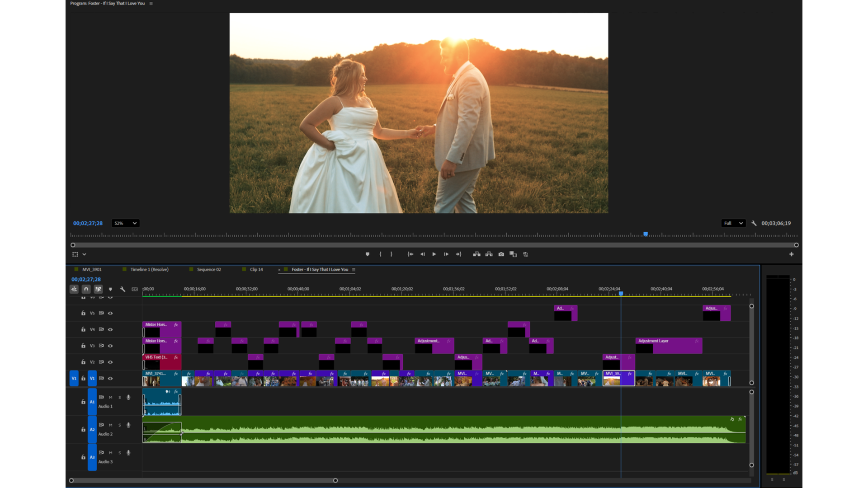This screenshot has height=488, width=868.
Task: Click Go to In point button
Action: click(410, 254)
